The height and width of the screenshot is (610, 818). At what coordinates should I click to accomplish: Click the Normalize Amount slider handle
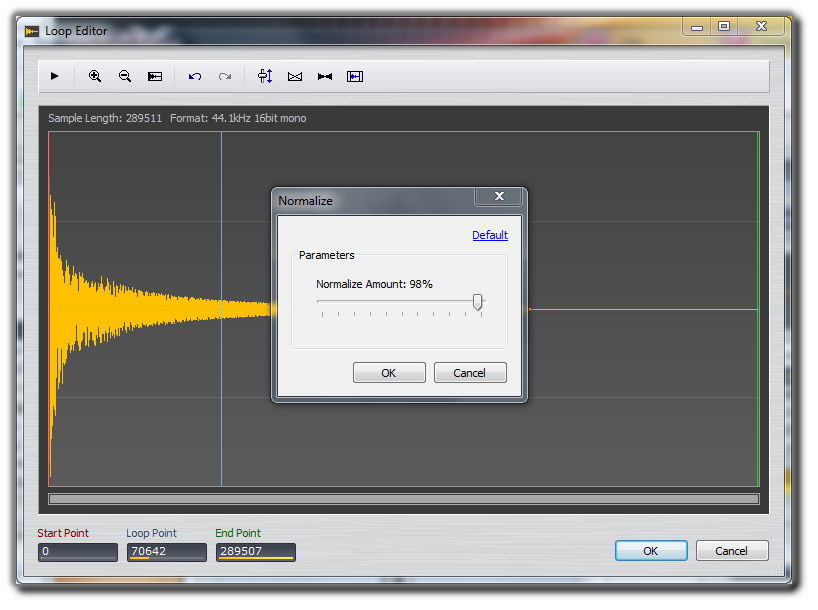(477, 302)
